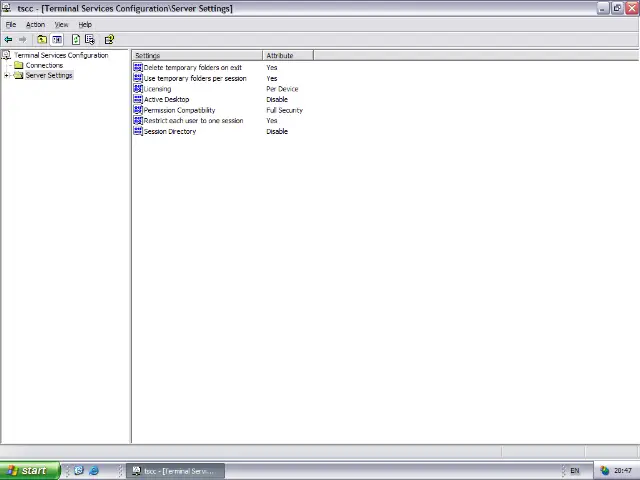Click the Connections folder icon
The width and height of the screenshot is (640, 480).
point(18,65)
